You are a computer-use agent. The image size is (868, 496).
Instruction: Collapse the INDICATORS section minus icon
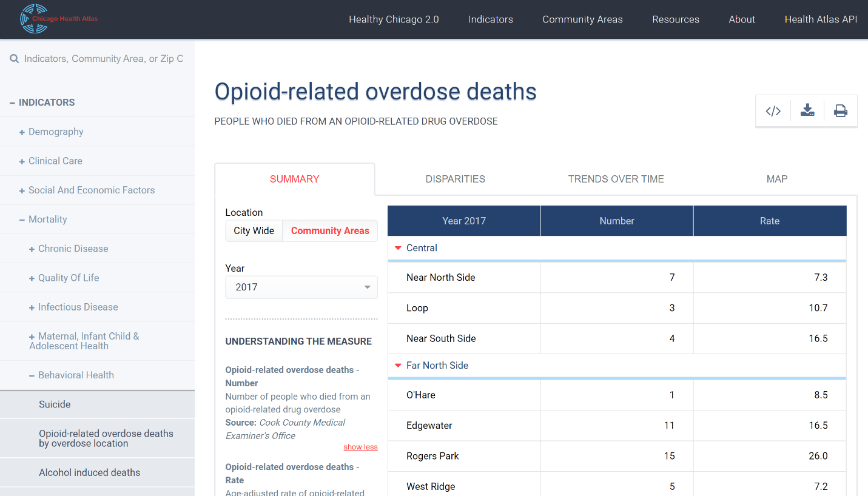point(12,102)
